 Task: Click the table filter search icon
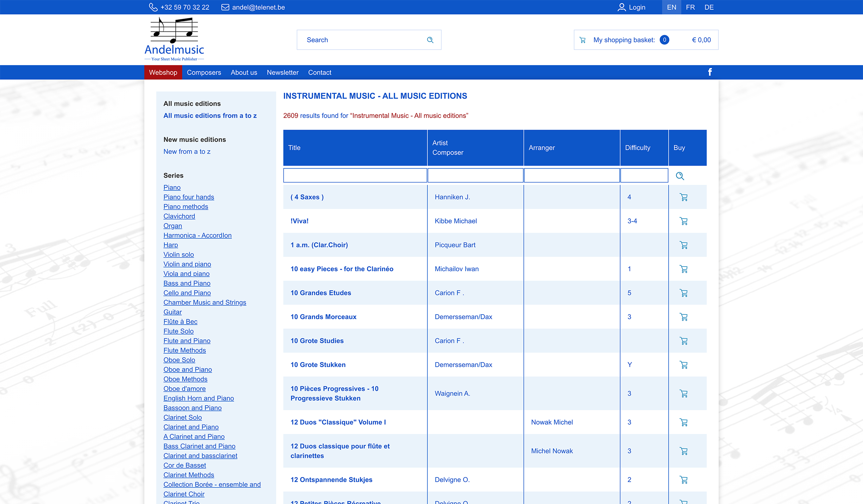point(680,176)
